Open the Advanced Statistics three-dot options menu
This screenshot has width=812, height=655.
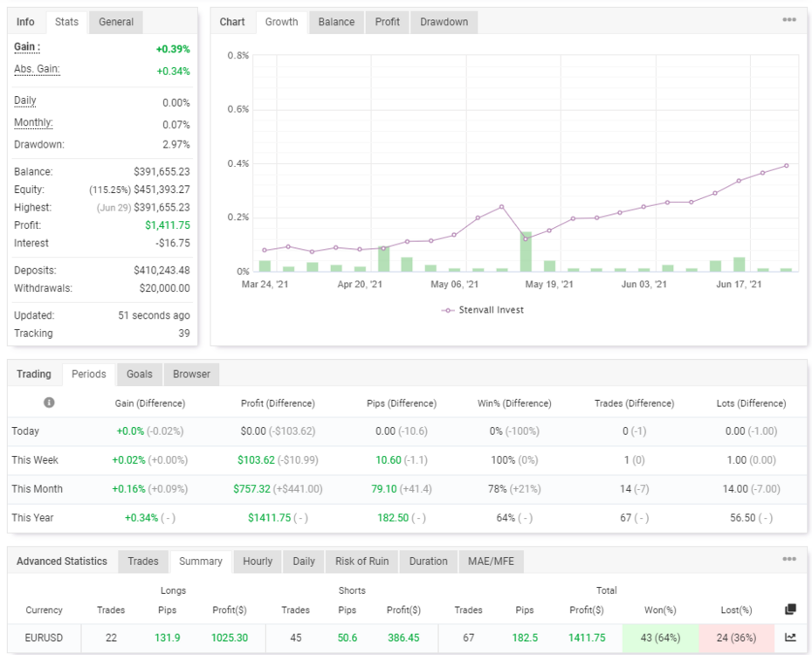coord(788,559)
